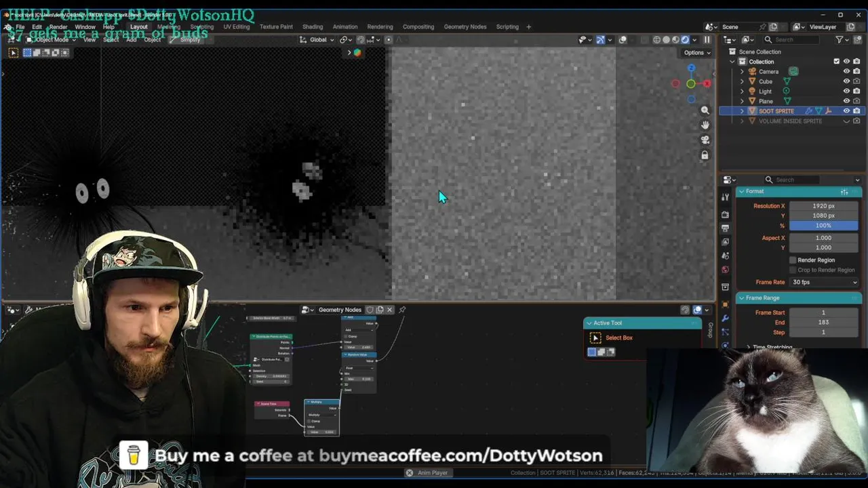The width and height of the screenshot is (868, 488).
Task: Toggle the camera view icon in viewport
Action: [x=705, y=140]
